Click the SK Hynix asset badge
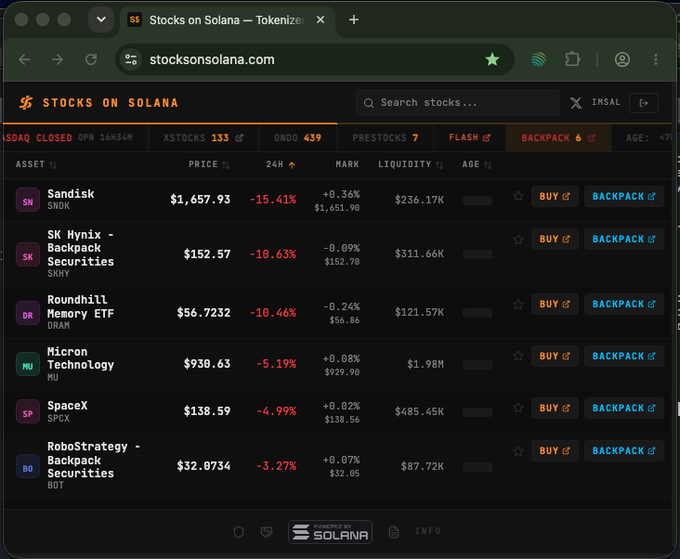This screenshot has height=559, width=680. [x=28, y=254]
